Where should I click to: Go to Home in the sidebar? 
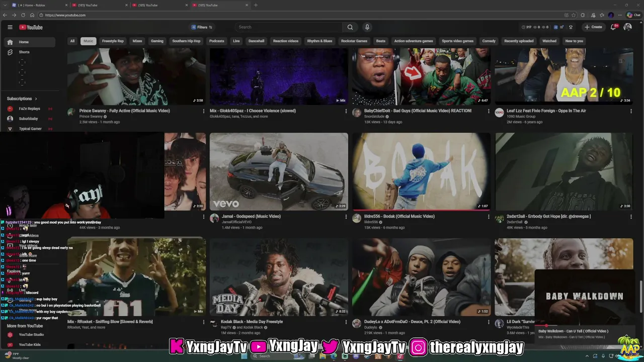(30, 42)
